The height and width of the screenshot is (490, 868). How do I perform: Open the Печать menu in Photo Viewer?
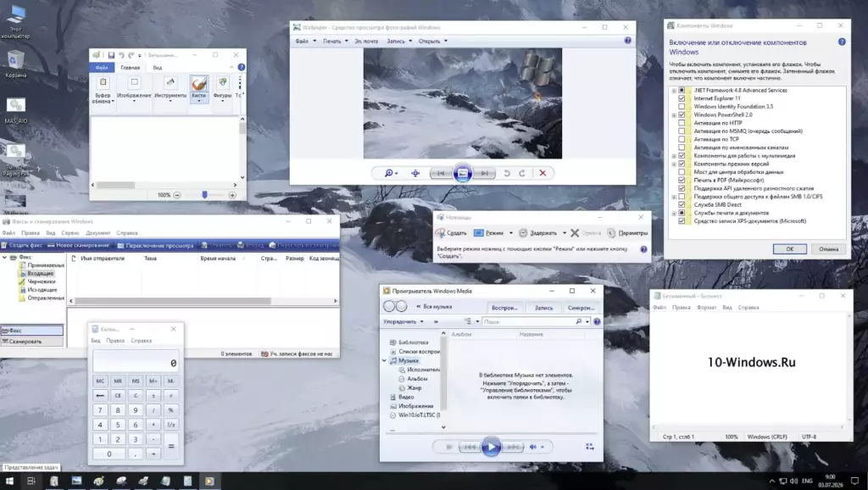(x=336, y=41)
